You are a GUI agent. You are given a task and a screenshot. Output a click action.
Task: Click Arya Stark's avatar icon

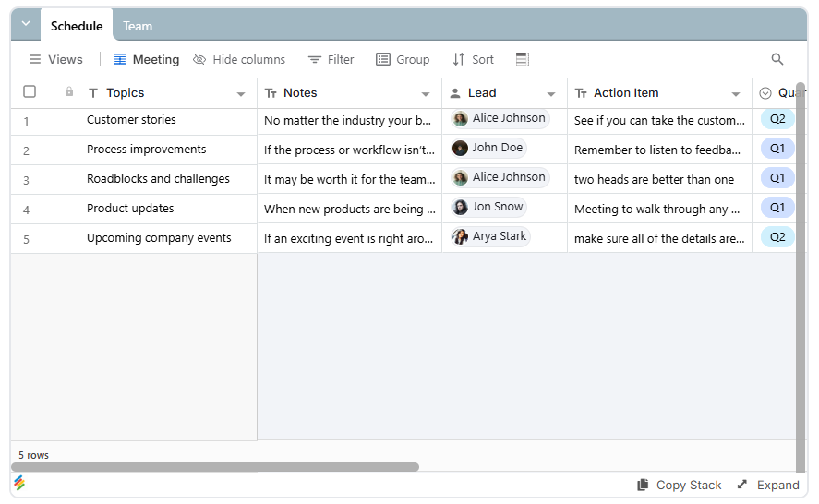[460, 236]
